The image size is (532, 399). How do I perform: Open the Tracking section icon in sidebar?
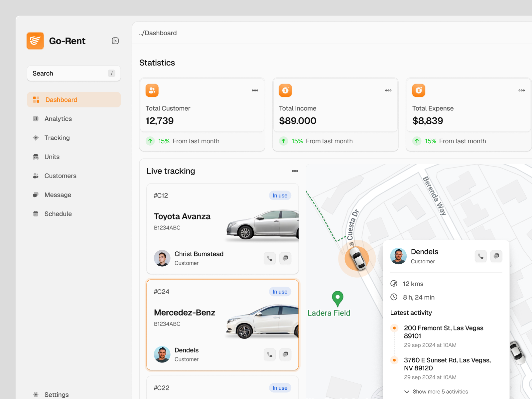click(x=36, y=138)
